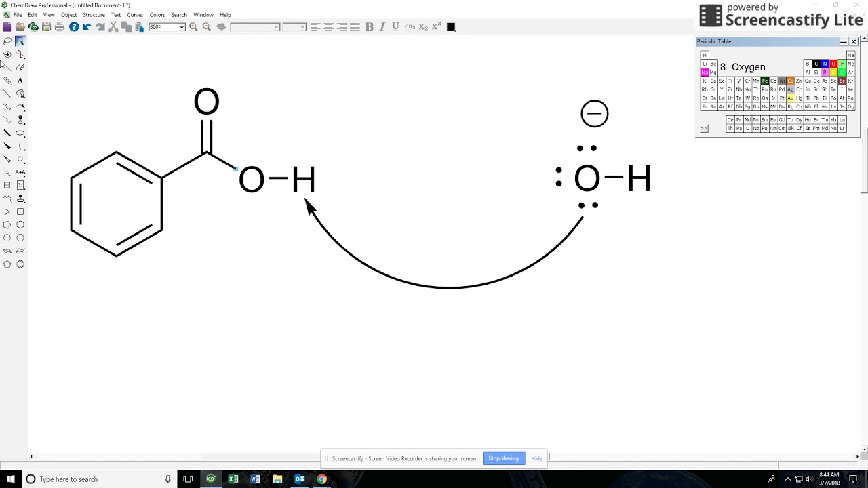This screenshot has width=868, height=488.
Task: Zoom in with the magnifier plus
Action: [x=193, y=26]
